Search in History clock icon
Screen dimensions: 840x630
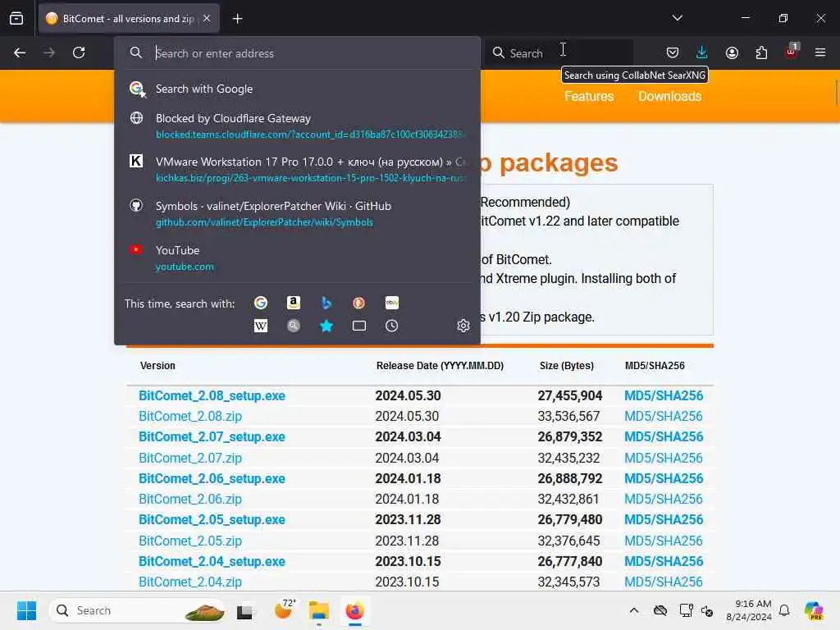pos(391,325)
